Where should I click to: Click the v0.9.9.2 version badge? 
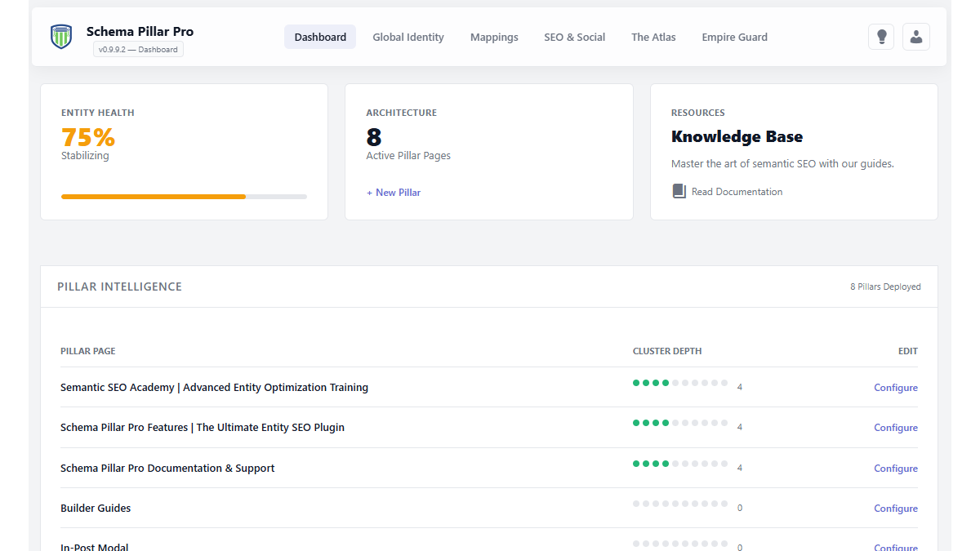pyautogui.click(x=138, y=49)
